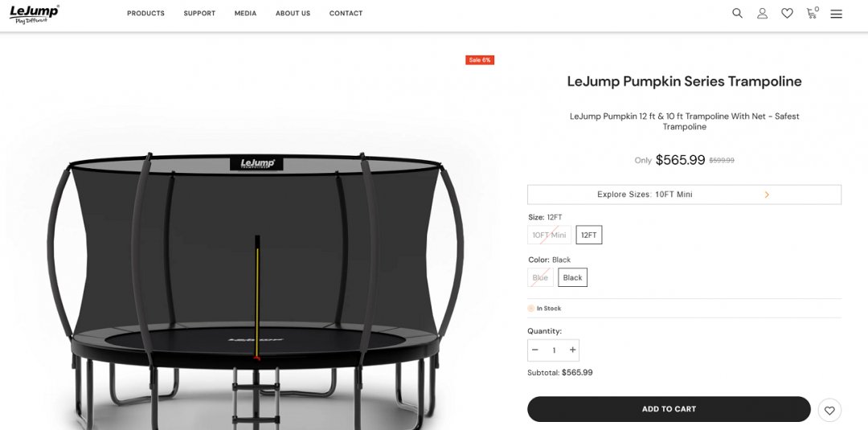Click the orange chevron in Explore Sizes
Viewport: 868px width, 430px height.
coord(767,195)
